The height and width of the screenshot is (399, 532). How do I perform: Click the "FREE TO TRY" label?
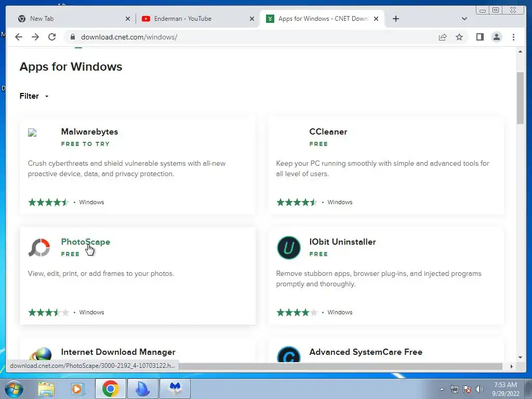pyautogui.click(x=86, y=144)
